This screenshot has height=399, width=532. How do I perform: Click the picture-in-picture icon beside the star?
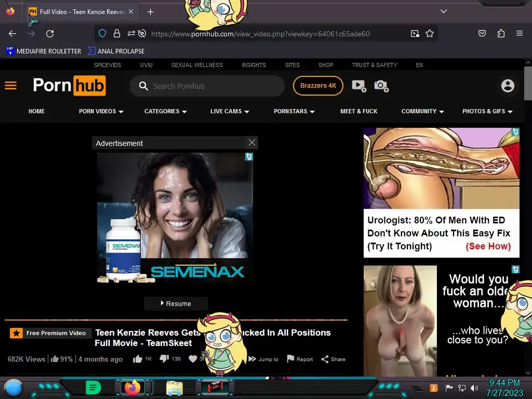click(x=415, y=33)
